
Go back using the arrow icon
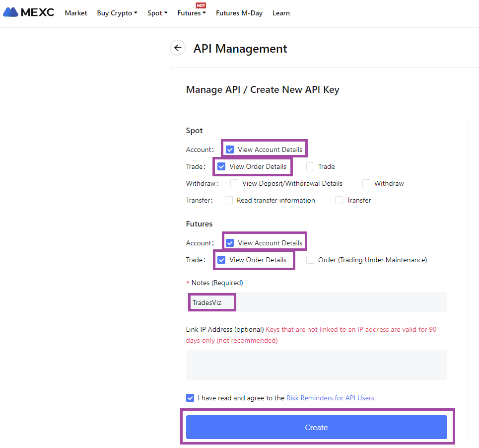pyautogui.click(x=178, y=48)
